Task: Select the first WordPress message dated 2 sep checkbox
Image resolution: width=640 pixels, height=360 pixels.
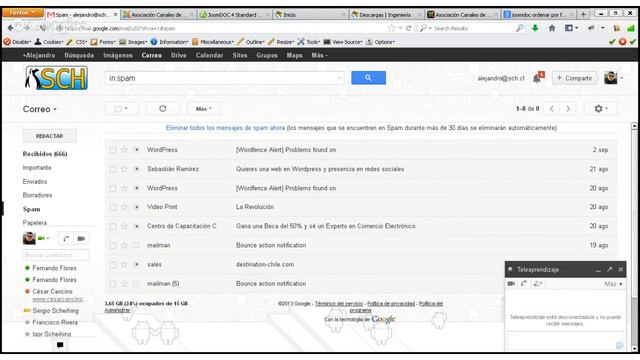Action: point(113,150)
